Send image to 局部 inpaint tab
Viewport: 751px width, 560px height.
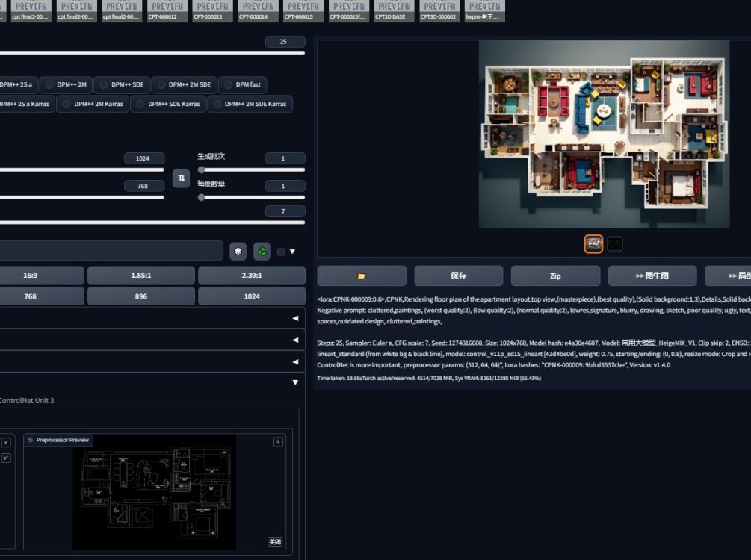click(728, 276)
